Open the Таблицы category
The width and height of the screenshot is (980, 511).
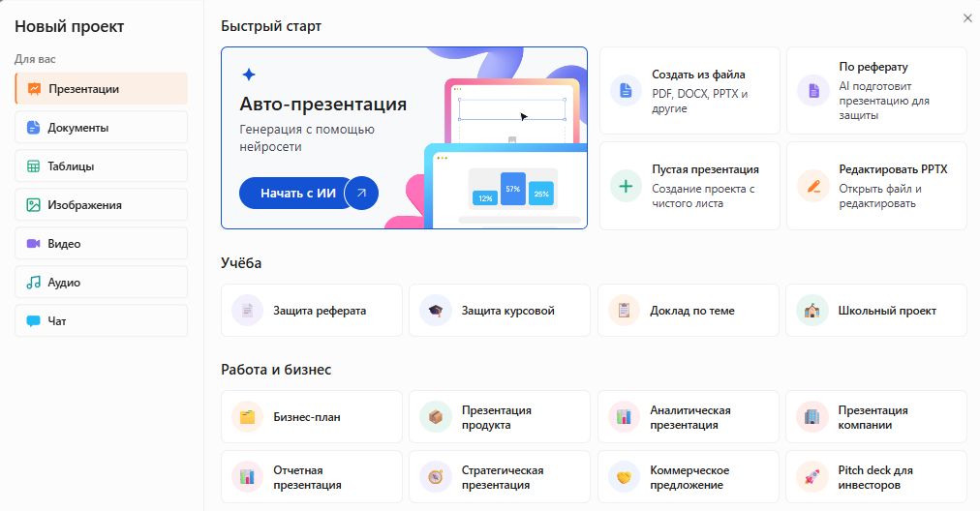[102, 166]
